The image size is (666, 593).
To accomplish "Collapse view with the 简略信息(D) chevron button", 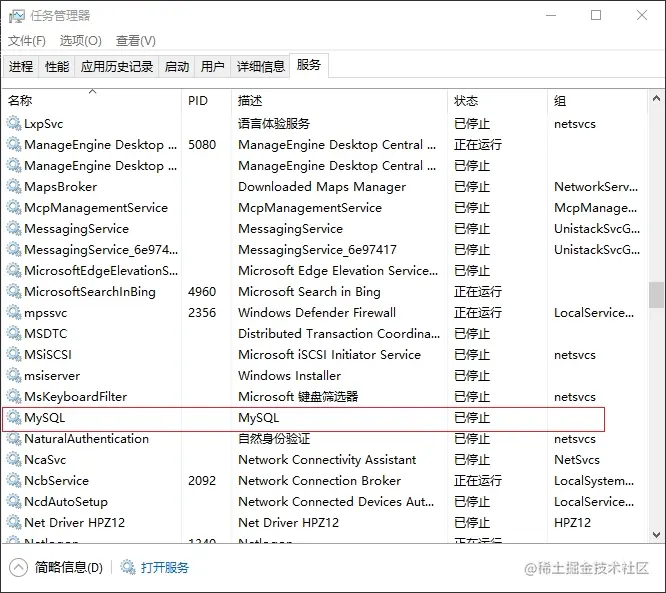I will click(x=18, y=567).
